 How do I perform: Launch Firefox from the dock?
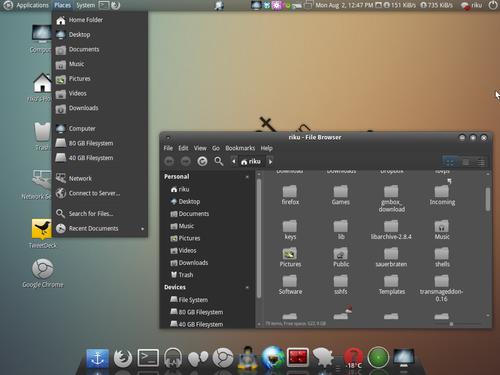123,358
